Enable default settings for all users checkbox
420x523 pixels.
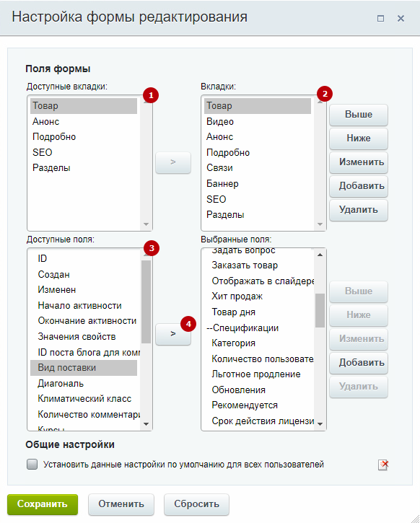coord(32,465)
